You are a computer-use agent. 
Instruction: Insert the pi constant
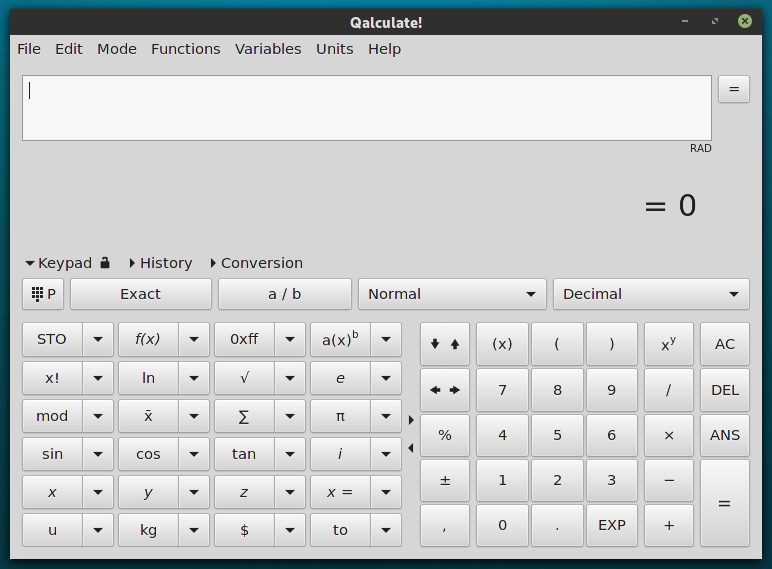340,416
